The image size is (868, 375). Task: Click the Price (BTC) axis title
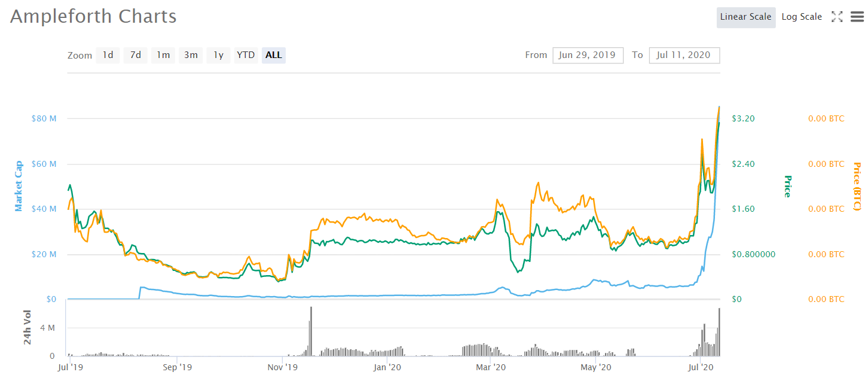click(x=857, y=186)
